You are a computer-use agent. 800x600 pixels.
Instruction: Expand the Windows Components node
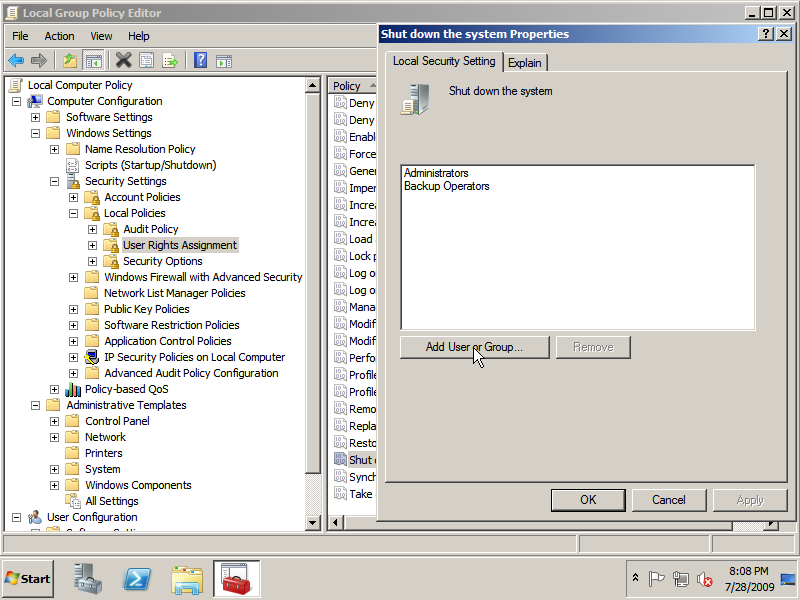(55, 485)
